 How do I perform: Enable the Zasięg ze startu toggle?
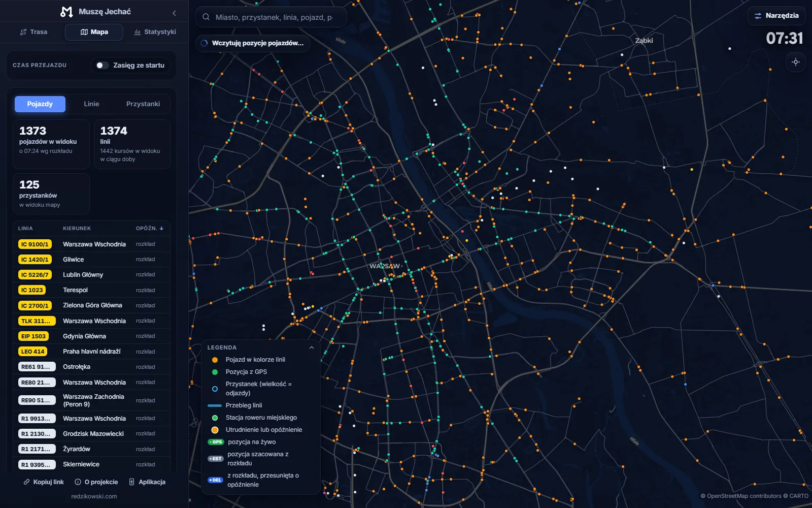pos(103,65)
